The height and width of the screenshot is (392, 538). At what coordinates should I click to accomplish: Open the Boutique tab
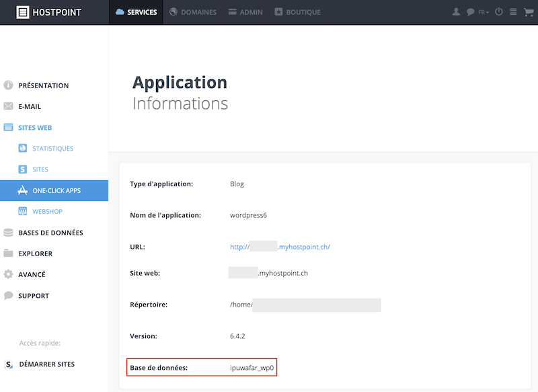(x=297, y=12)
